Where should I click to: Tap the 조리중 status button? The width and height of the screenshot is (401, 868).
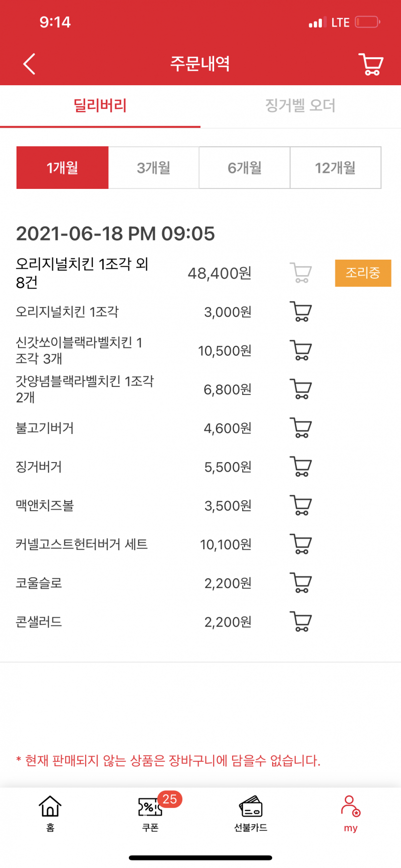(363, 273)
